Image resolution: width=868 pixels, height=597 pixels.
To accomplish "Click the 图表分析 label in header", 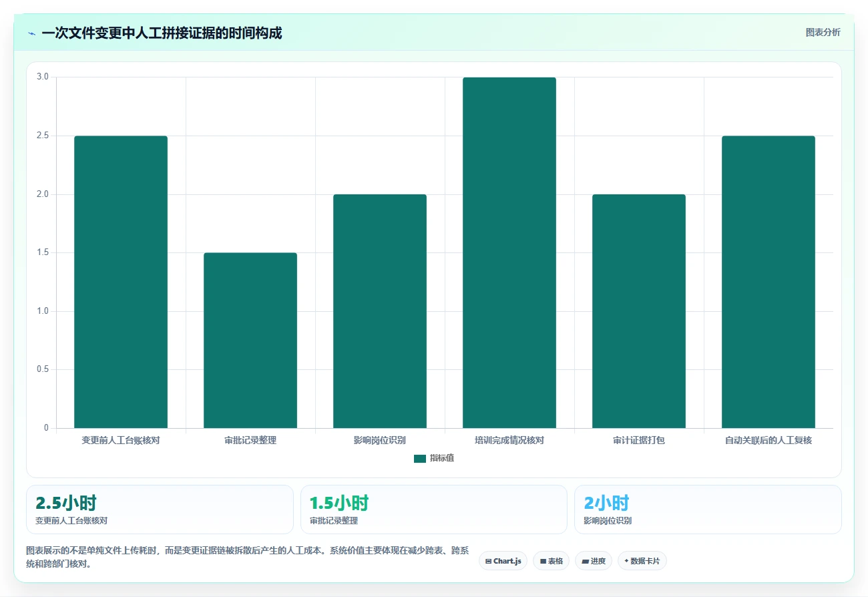I will point(823,32).
